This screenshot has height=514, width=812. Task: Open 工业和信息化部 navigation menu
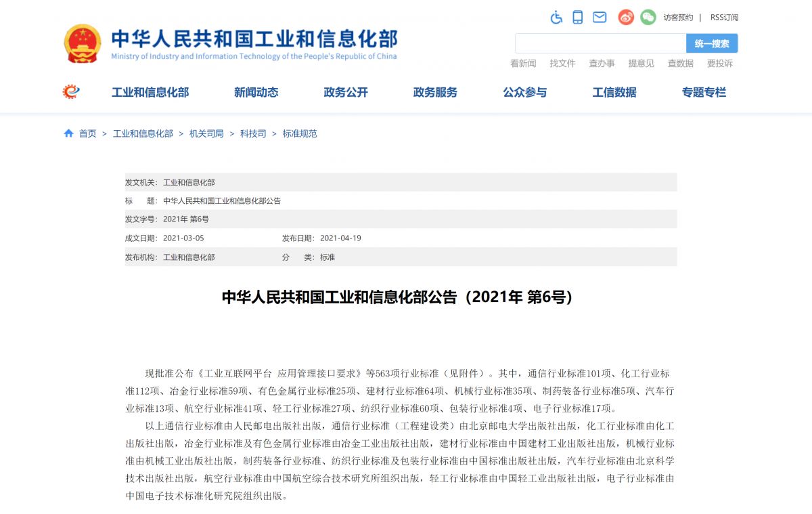[x=150, y=93]
